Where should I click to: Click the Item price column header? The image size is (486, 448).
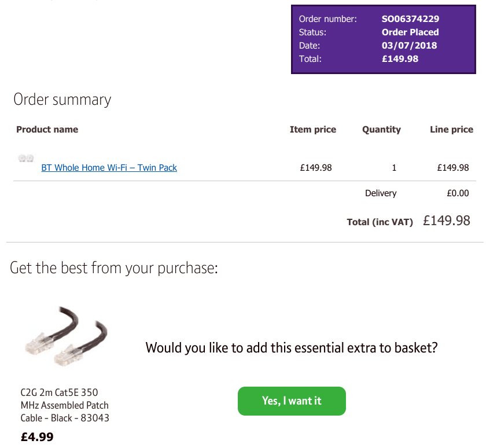pyautogui.click(x=313, y=129)
